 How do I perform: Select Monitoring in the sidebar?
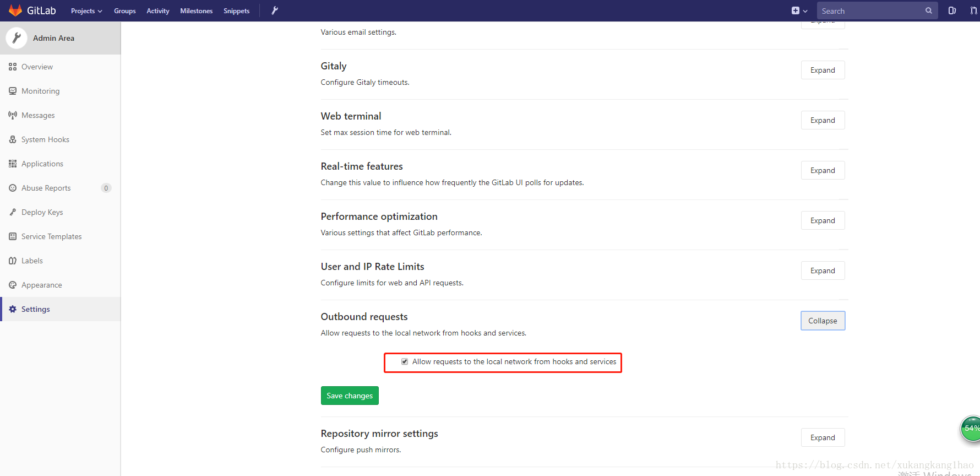coord(60,91)
